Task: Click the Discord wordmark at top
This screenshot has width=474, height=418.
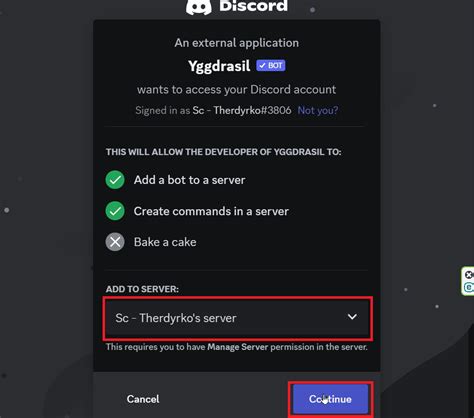Action: (253, 6)
